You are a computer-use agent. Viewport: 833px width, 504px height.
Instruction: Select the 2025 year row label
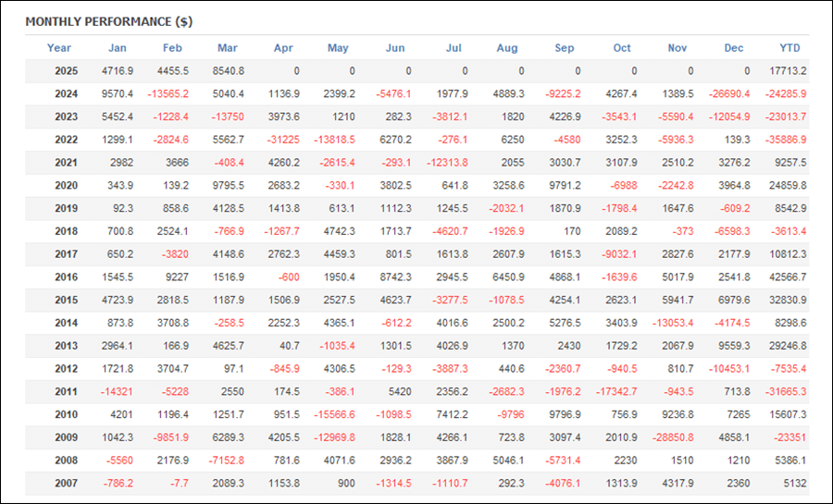(66, 71)
